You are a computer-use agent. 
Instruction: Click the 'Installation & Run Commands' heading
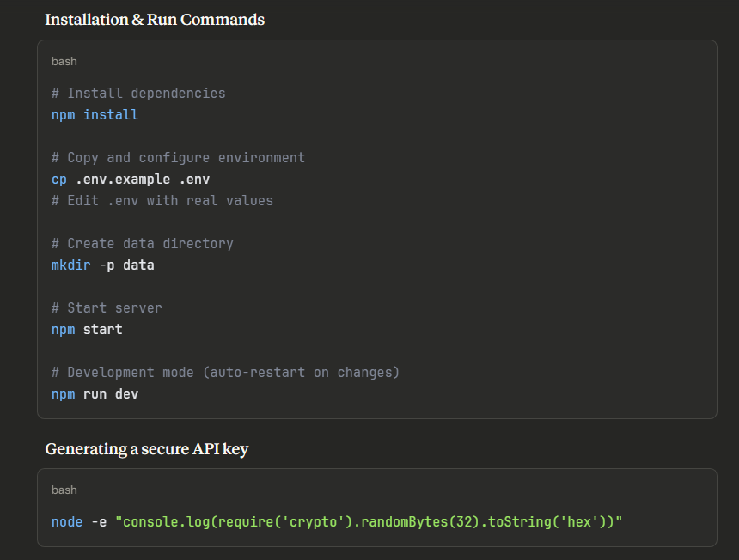(x=155, y=19)
